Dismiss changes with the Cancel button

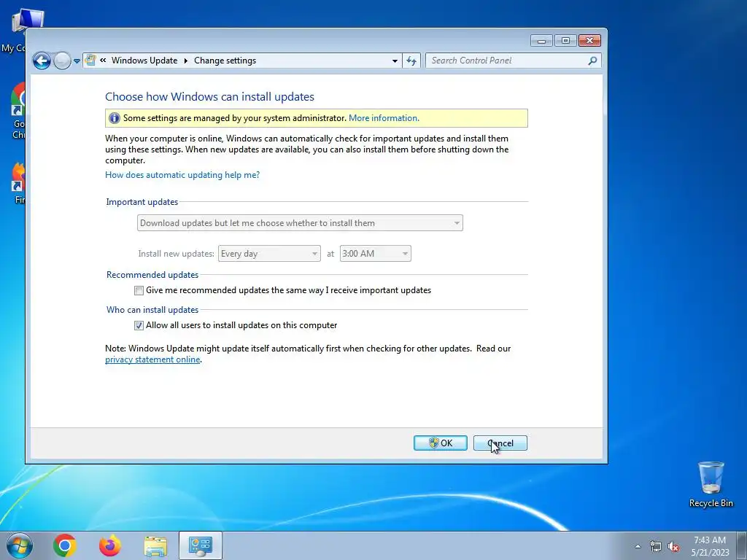coord(500,443)
